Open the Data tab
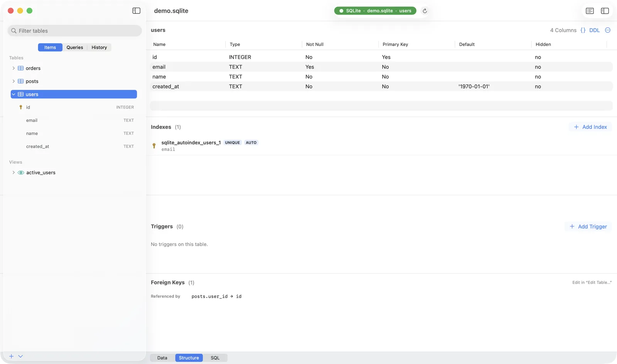This screenshot has height=364, width=617. 162,358
